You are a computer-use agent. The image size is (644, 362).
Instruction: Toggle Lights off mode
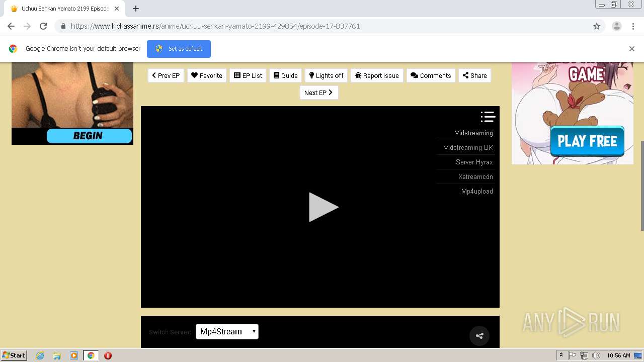(x=327, y=75)
